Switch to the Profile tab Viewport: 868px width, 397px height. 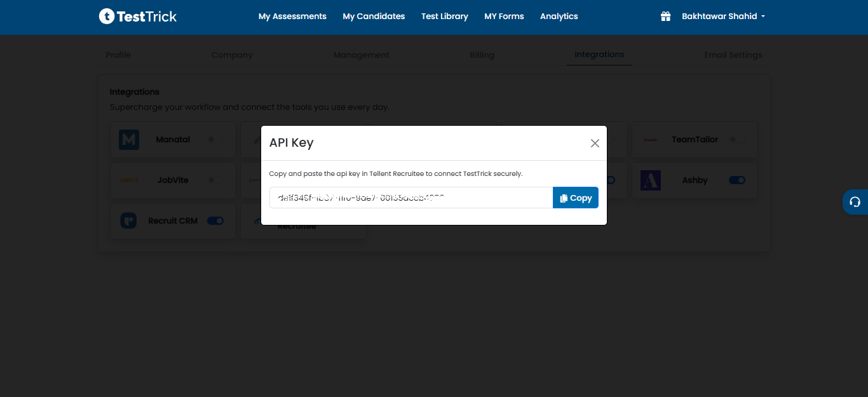click(118, 55)
